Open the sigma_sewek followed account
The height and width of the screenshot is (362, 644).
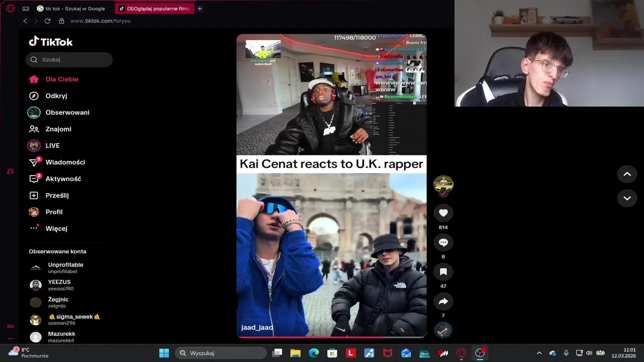(x=65, y=319)
